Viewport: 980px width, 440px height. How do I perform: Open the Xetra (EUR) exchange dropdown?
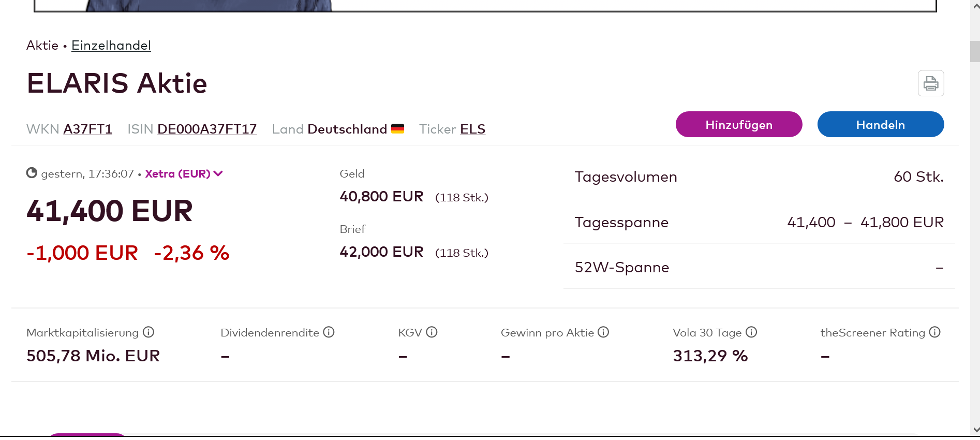(x=184, y=174)
